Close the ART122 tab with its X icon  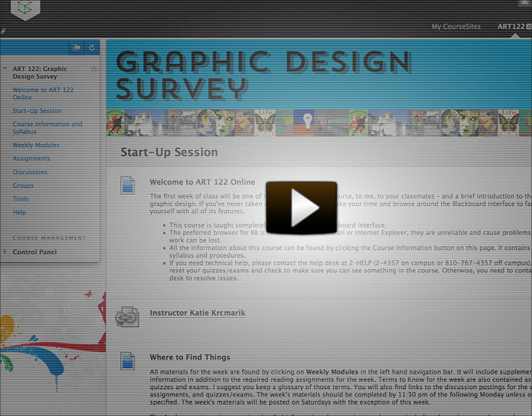pyautogui.click(x=529, y=27)
